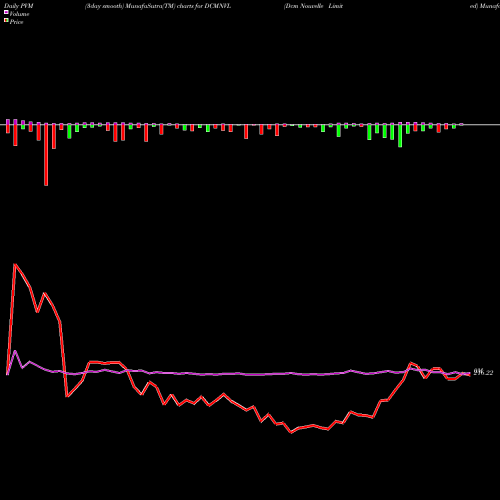
Task: Click the 'Daily PVM' title text
Action: coord(19,6)
